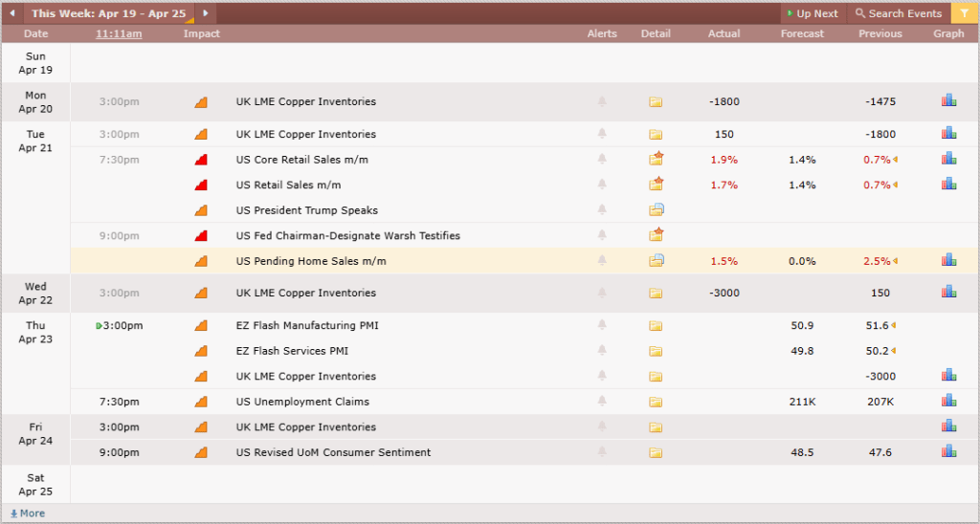Screen dimensions: 980x524
Task: Select the US Pending Home Sales m/m event
Action: [311, 261]
